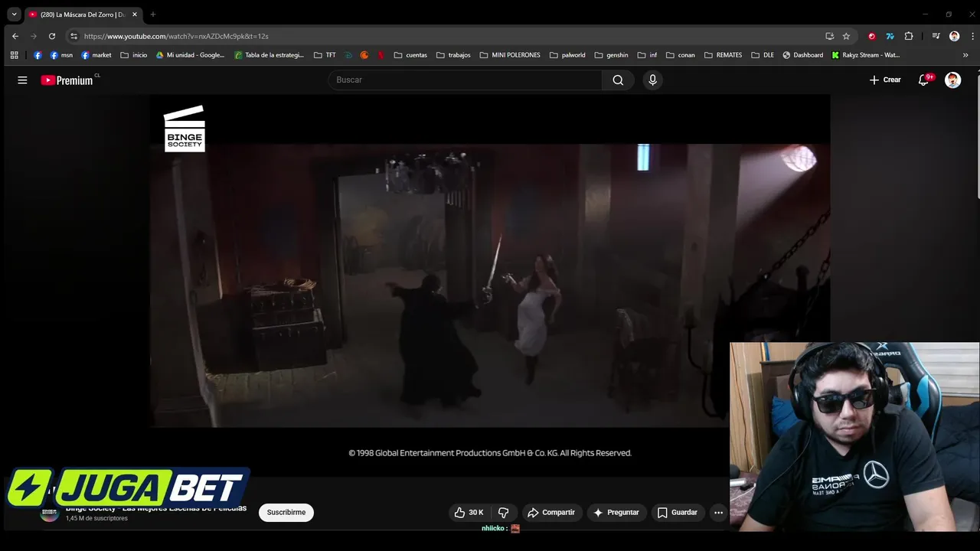Viewport: 980px width, 551px height.
Task: Expand the trabajos bookmark folder
Action: click(x=453, y=55)
